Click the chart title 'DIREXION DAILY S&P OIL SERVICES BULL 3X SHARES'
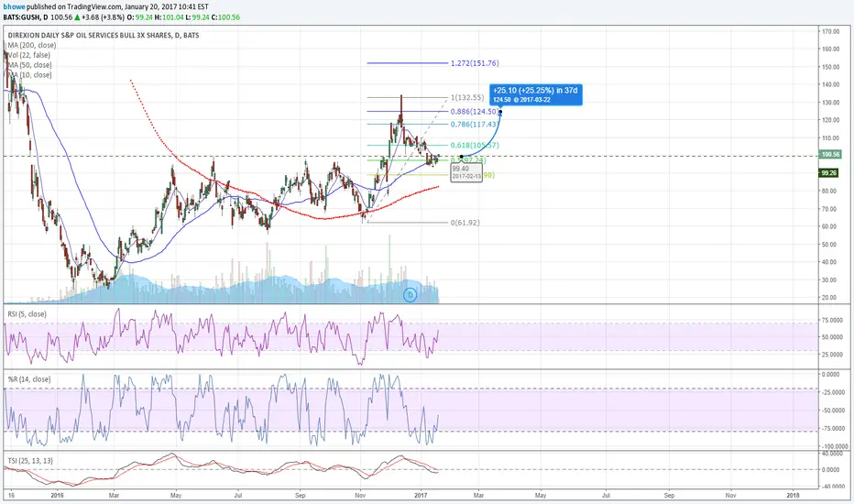Image resolution: width=854 pixels, height=504 pixels. point(91,36)
